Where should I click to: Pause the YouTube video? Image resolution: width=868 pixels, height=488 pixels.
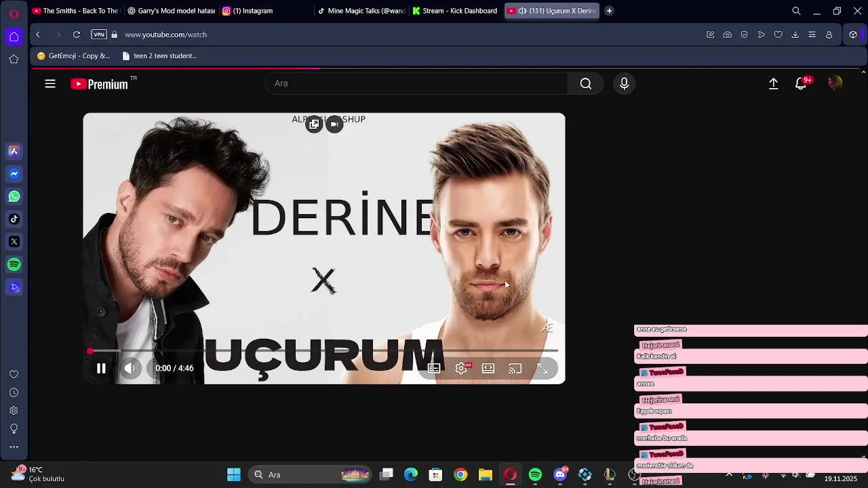coord(101,368)
